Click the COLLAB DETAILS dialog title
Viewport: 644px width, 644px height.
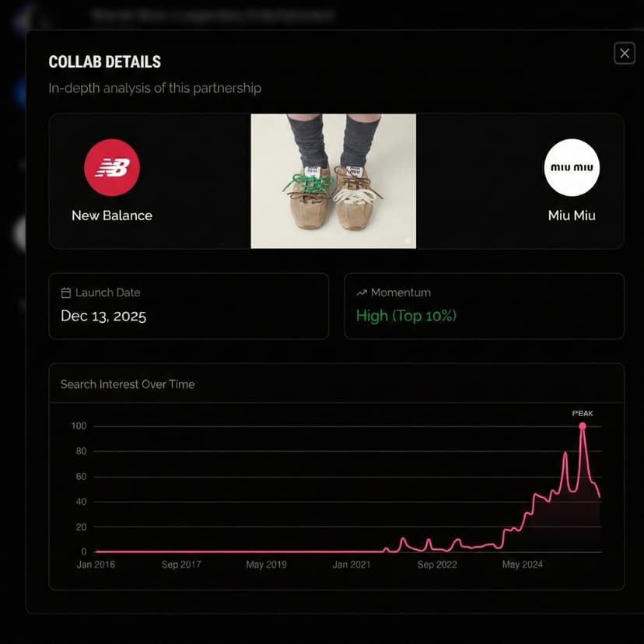click(105, 62)
